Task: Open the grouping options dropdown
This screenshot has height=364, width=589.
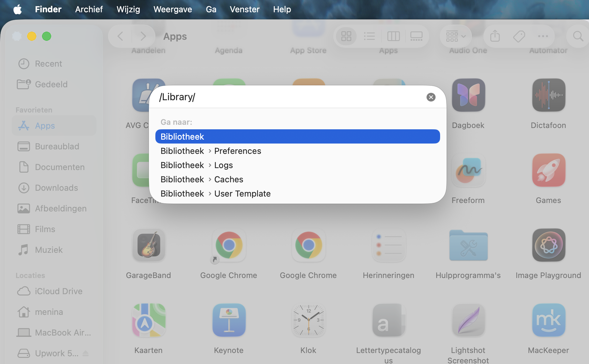Action: [x=455, y=36]
